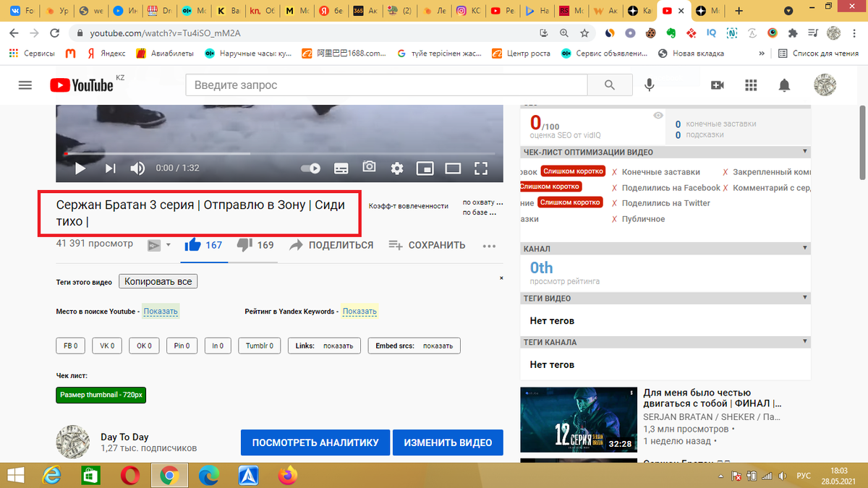Open the create video camera icon
The height and width of the screenshot is (488, 868).
click(718, 85)
